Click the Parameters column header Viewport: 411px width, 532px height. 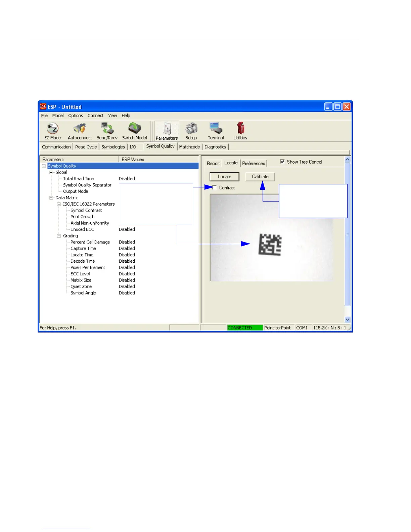[x=79, y=160]
